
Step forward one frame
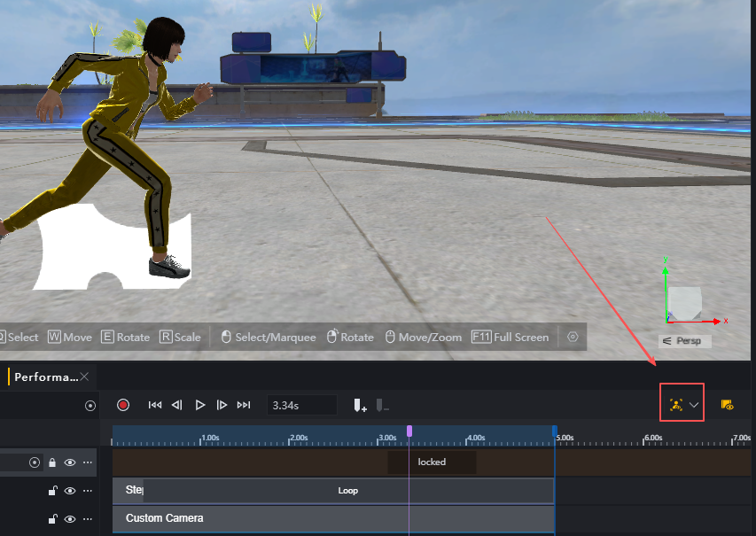click(x=222, y=405)
